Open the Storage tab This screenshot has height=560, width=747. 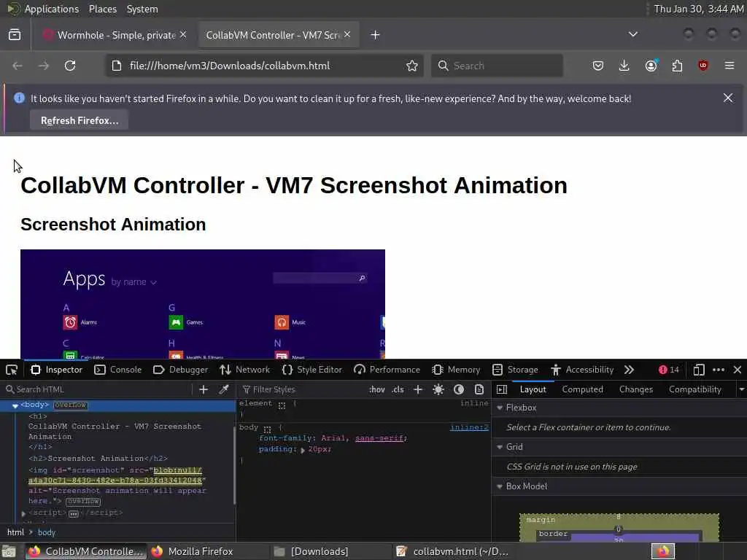tap(516, 370)
